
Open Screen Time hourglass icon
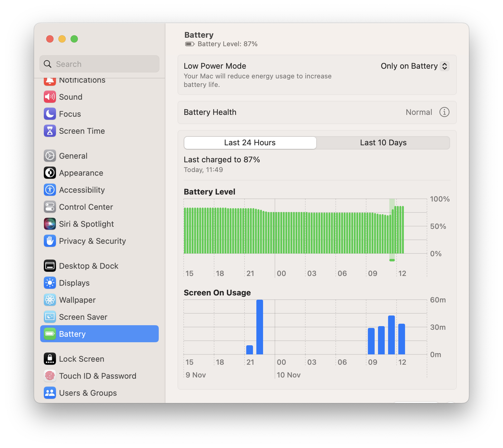50,131
